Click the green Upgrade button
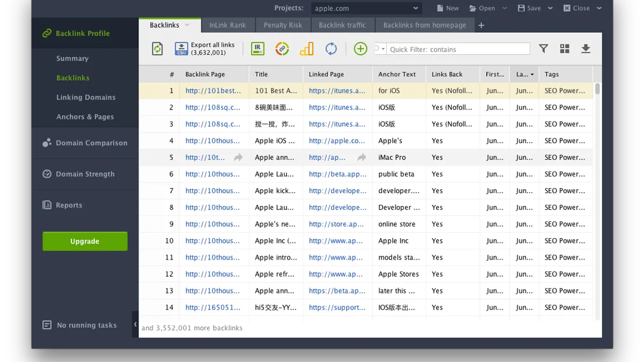 point(85,241)
